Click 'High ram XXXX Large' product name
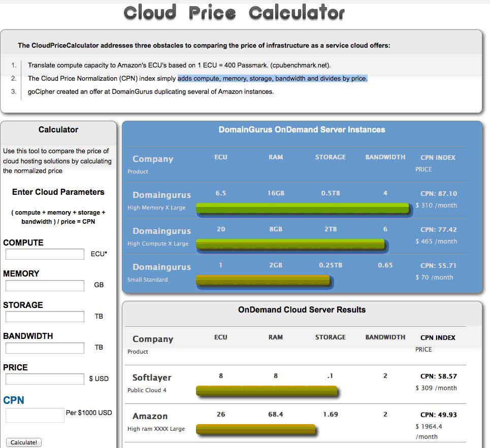The height and width of the screenshot is (448, 490). click(156, 429)
